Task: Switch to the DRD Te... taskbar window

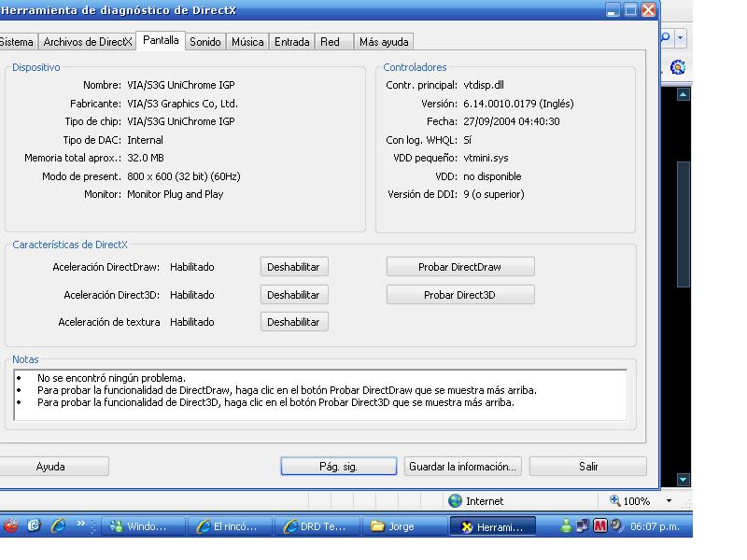Action: tap(317, 526)
